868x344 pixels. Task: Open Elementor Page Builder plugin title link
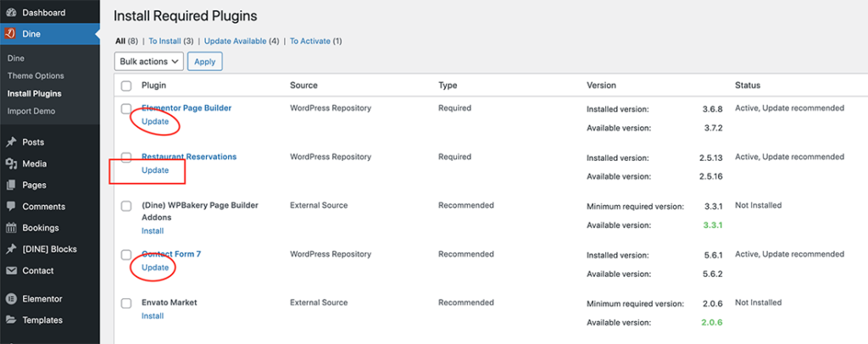tap(186, 108)
